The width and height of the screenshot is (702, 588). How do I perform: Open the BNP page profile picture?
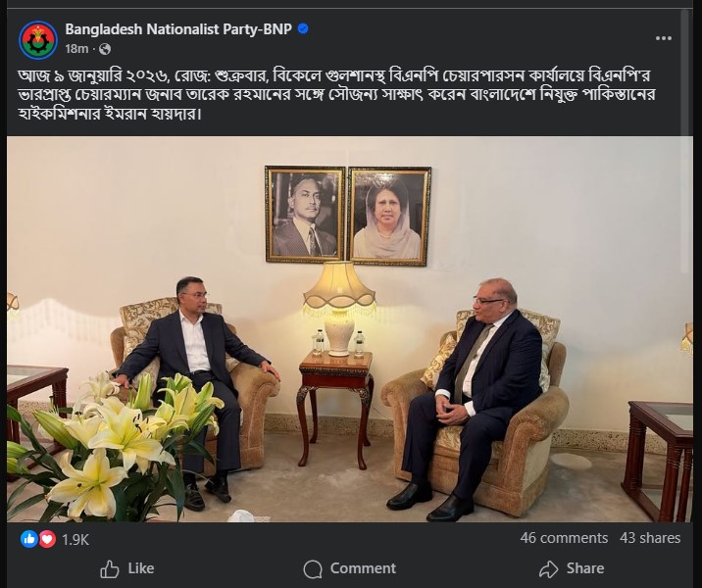[38, 38]
